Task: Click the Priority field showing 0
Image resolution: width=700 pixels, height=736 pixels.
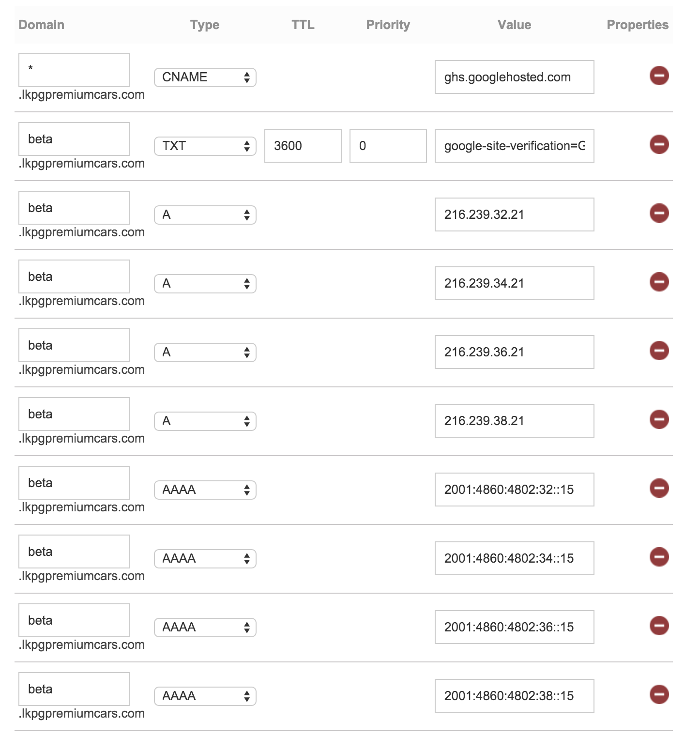Action: 388,146
